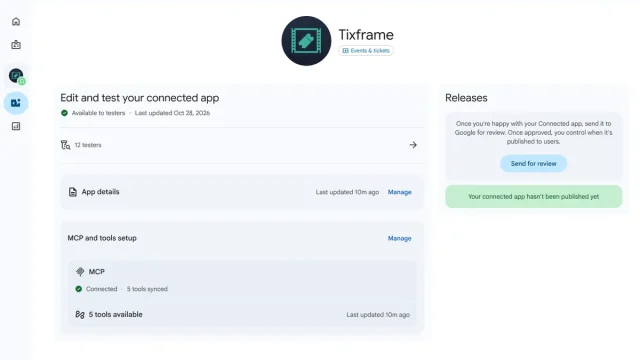Click the 'App details' label
The image size is (640, 360).
tap(100, 192)
